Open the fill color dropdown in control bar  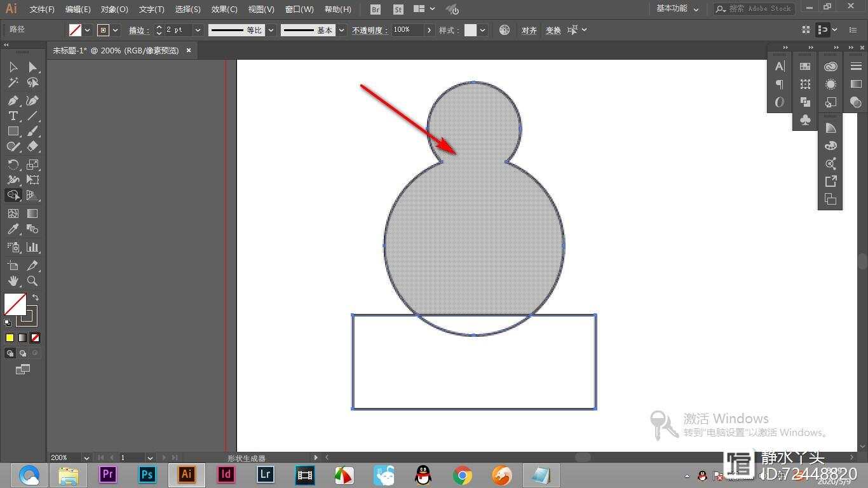(x=88, y=30)
